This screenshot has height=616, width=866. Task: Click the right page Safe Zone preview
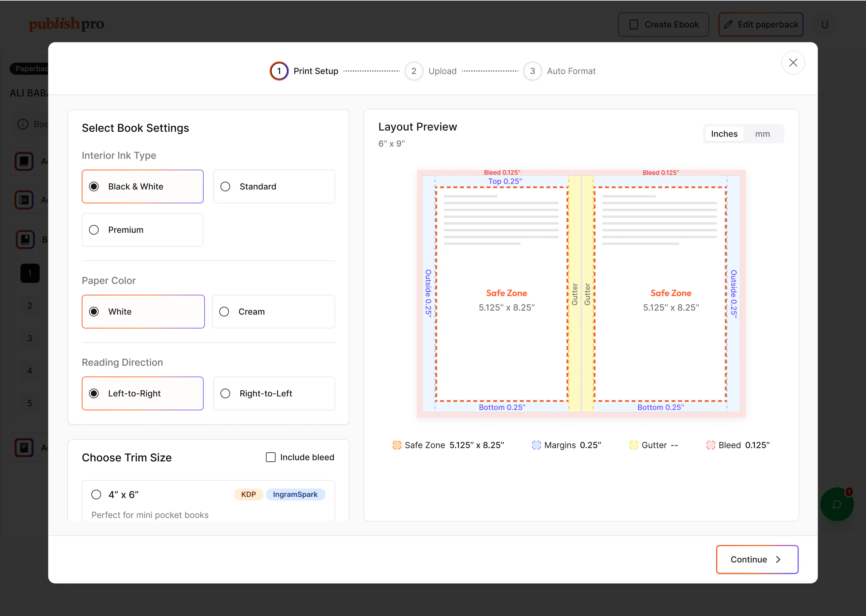(660, 294)
